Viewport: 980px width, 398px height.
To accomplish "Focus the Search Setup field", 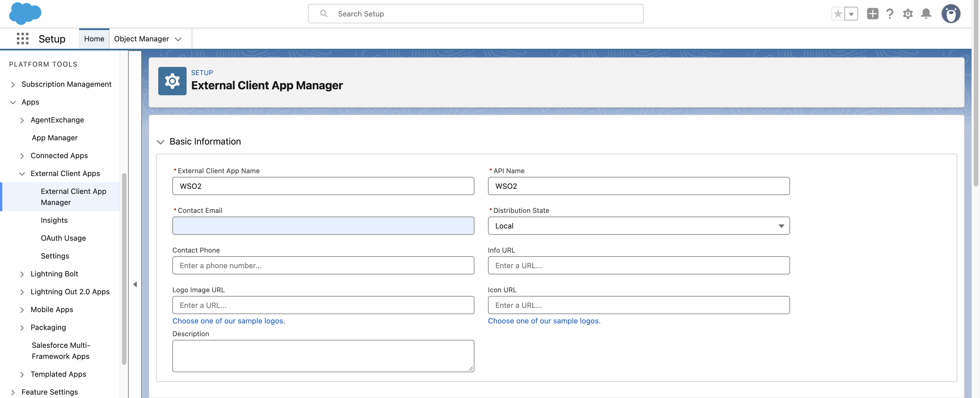I will pos(476,14).
